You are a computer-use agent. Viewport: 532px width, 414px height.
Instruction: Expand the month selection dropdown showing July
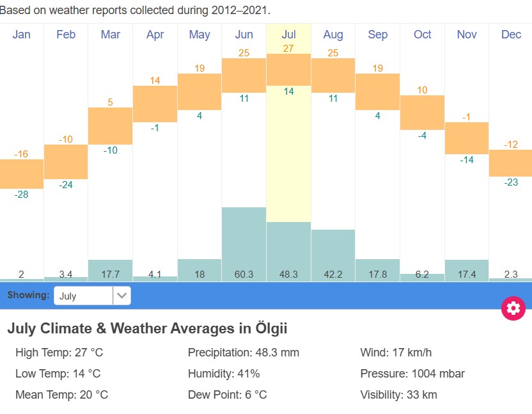(x=93, y=296)
